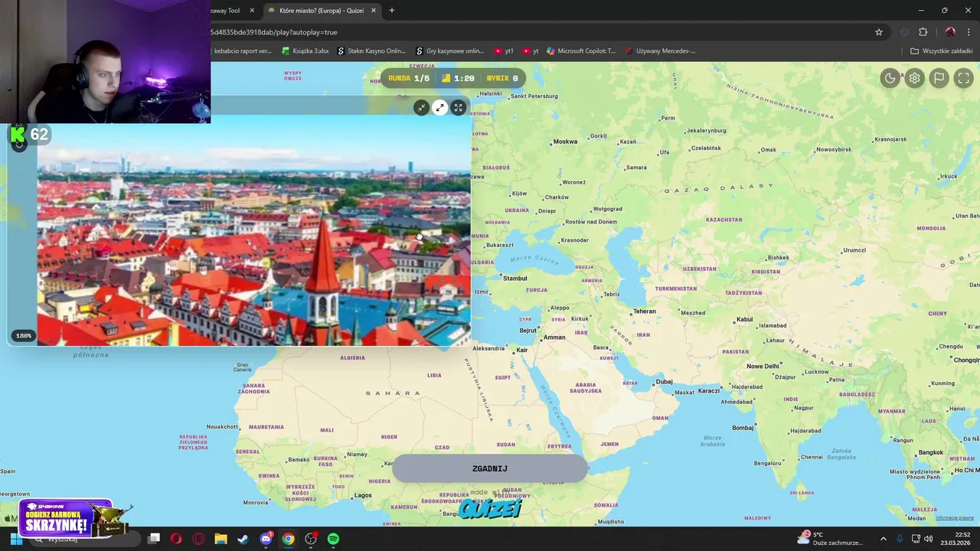
Task: Open the Chrome three-dot menu
Action: pyautogui.click(x=969, y=32)
